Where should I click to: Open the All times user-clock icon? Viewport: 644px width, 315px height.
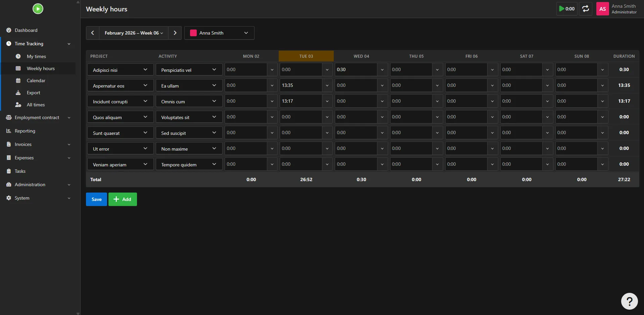[18, 105]
